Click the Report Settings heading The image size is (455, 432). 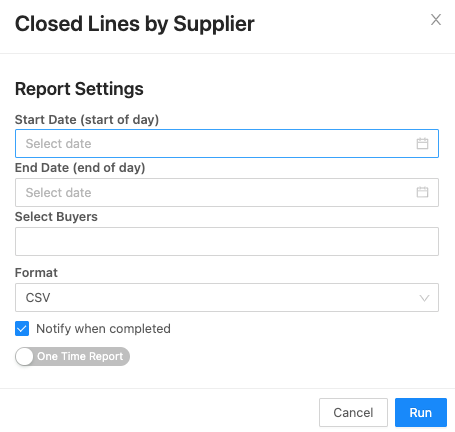(x=79, y=89)
